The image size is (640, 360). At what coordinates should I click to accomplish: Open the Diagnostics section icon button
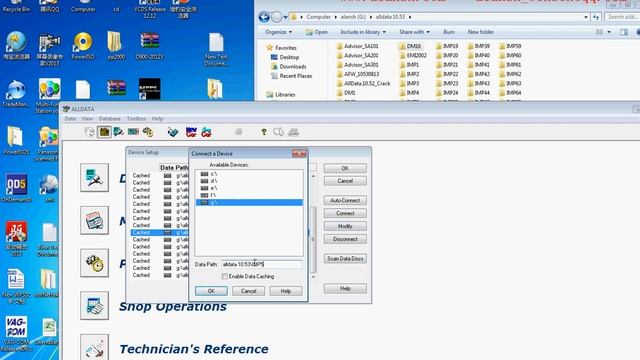click(x=94, y=178)
